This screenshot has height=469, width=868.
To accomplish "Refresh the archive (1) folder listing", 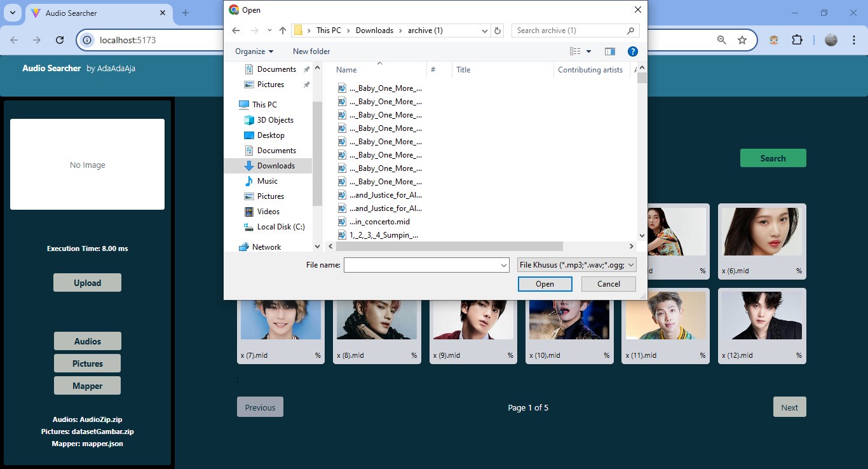I will pos(498,31).
